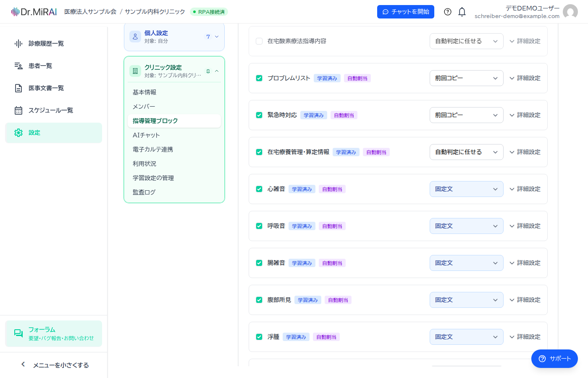Viewport: 588px width, 378px height.
Task: Click the RPA接続済 status badge
Action: (209, 12)
